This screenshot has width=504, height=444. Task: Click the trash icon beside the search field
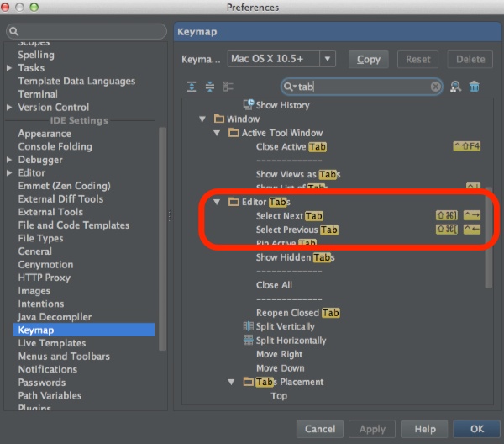[475, 87]
